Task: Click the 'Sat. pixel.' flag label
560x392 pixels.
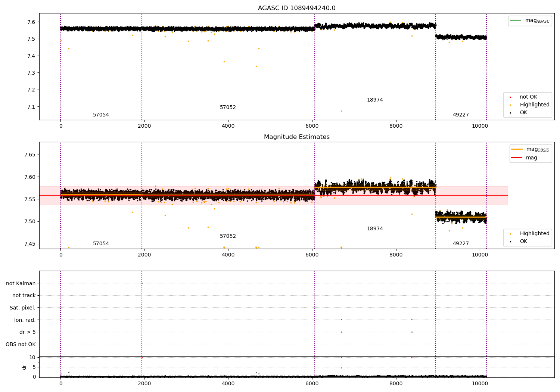Action: [22, 308]
